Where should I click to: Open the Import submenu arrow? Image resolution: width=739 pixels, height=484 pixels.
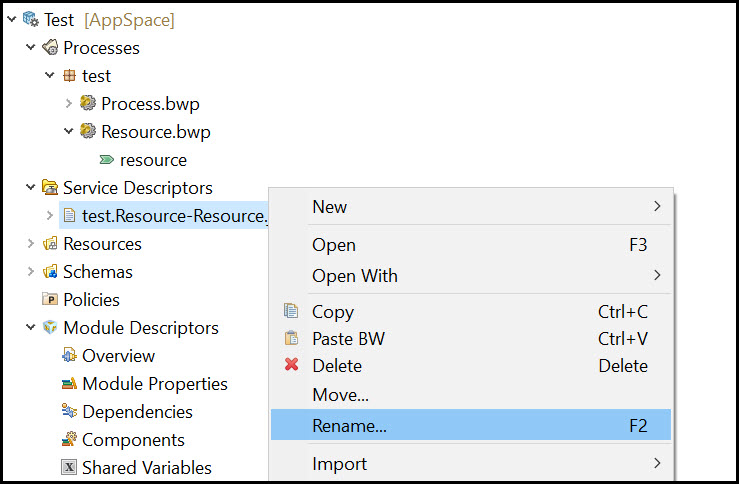pos(657,463)
